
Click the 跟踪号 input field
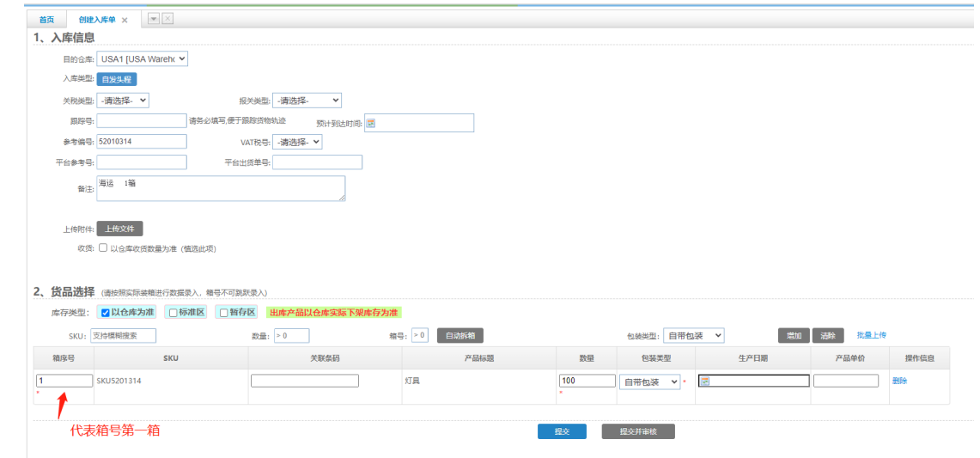tap(142, 121)
